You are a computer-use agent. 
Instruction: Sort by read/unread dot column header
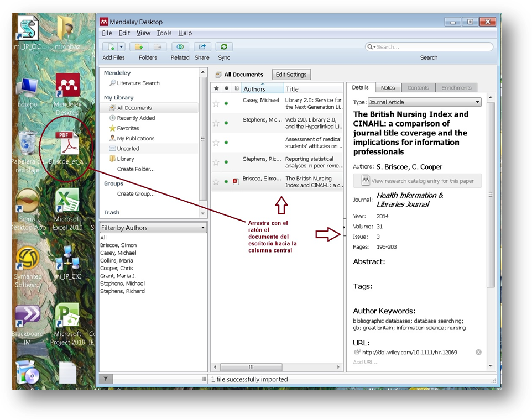(226, 88)
